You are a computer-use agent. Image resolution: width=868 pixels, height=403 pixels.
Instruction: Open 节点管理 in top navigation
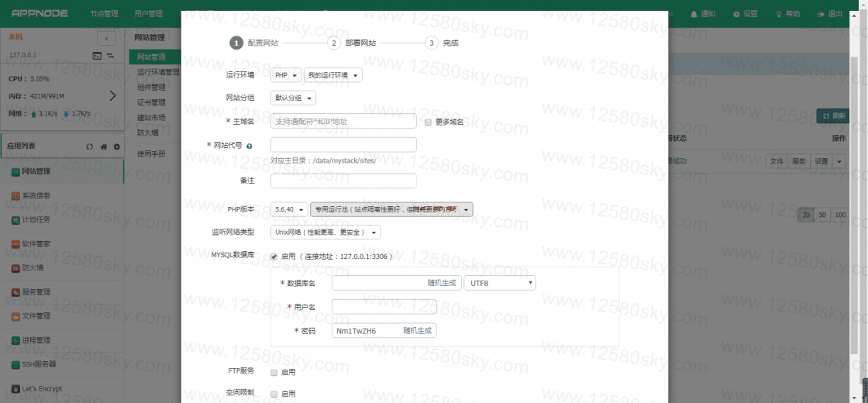[x=104, y=14]
